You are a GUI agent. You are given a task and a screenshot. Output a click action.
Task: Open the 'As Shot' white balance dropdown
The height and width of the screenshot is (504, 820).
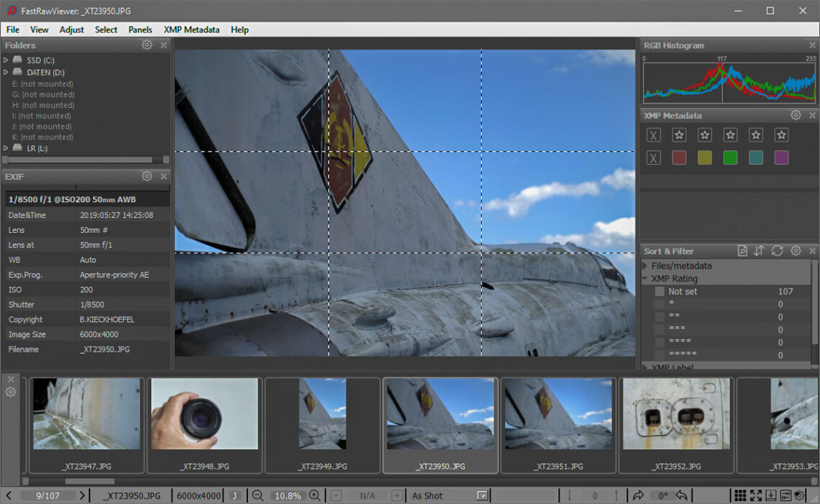point(483,495)
